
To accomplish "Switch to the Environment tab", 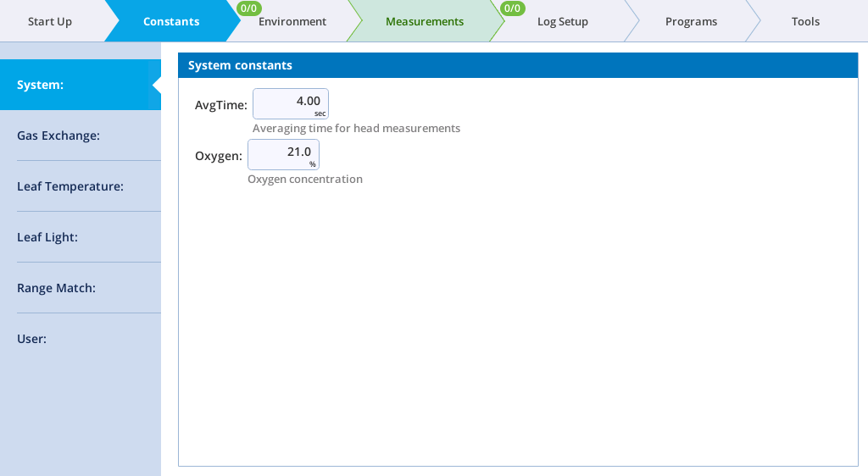I will [292, 22].
